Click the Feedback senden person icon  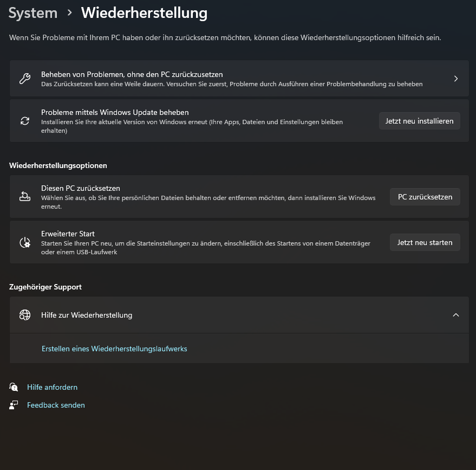tap(14, 405)
